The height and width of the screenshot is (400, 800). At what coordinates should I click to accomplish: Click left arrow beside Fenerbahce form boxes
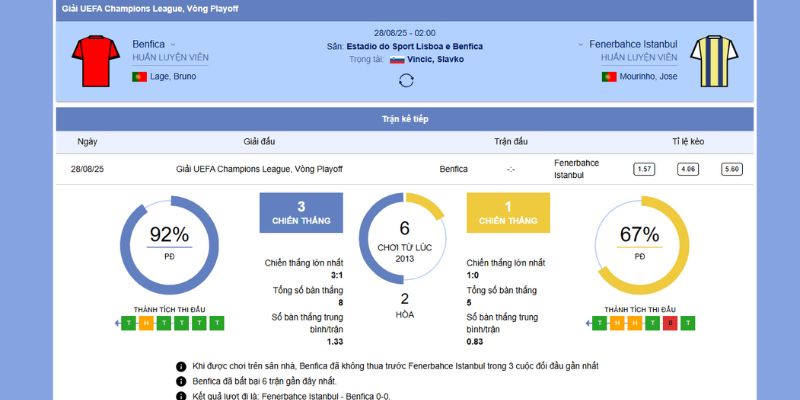pyautogui.click(x=587, y=323)
